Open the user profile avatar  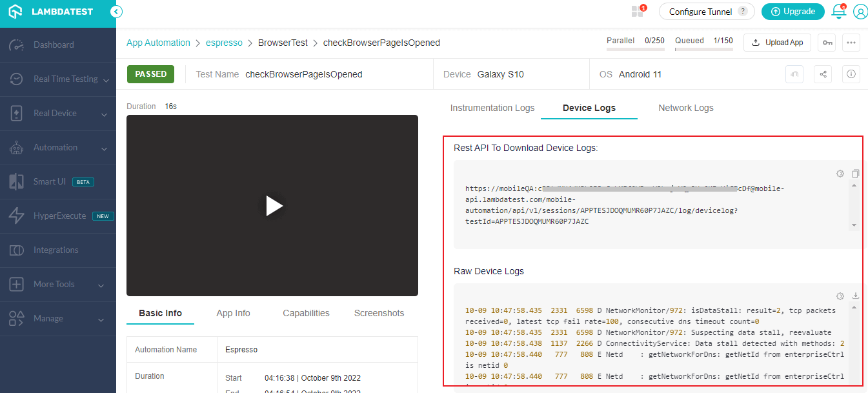tap(860, 12)
